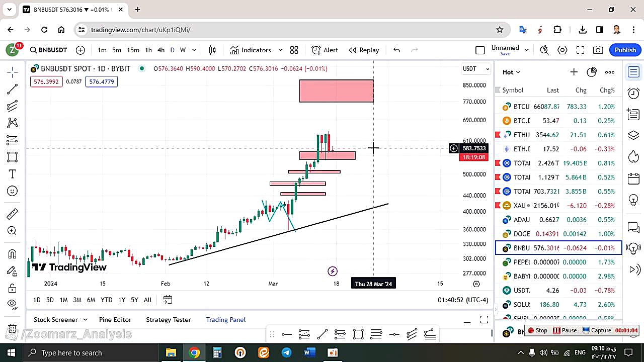This screenshot has height=362, width=644.
Task: Open the chart type candles selector
Action: (x=212, y=50)
